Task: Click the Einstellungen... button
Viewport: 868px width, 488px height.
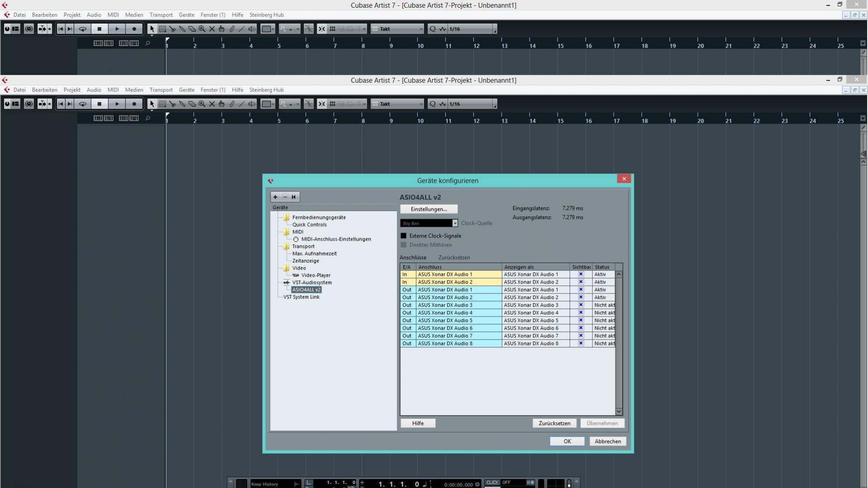Action: pyautogui.click(x=429, y=209)
